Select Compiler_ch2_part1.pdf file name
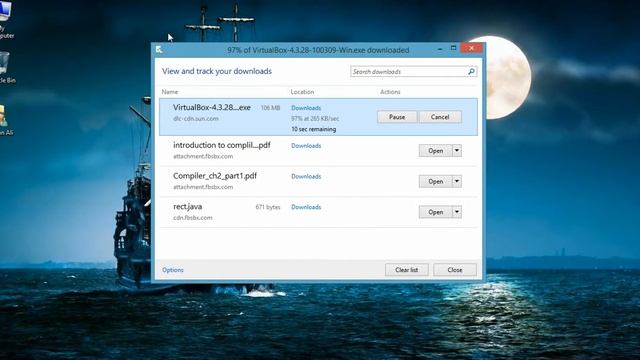The image size is (640, 360). pyautogui.click(x=215, y=176)
